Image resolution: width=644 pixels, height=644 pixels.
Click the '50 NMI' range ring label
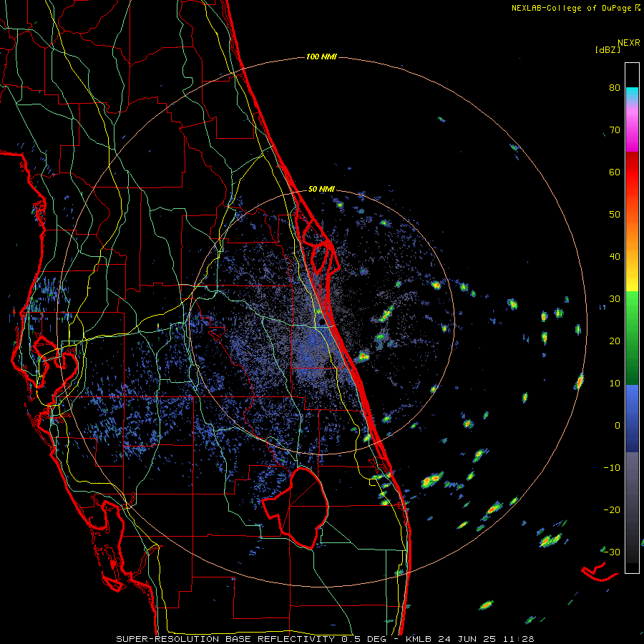coord(321,190)
